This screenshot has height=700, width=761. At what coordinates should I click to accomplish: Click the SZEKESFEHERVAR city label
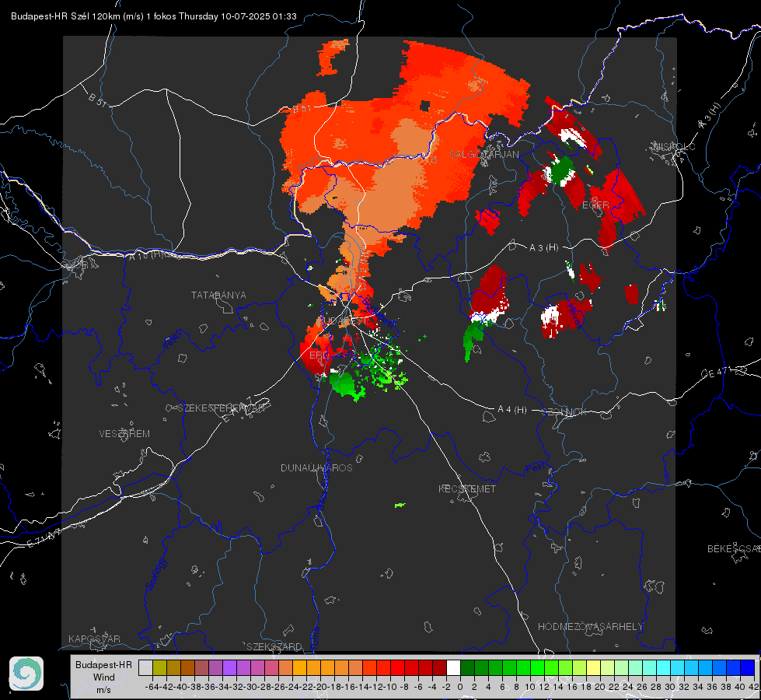pos(222,408)
